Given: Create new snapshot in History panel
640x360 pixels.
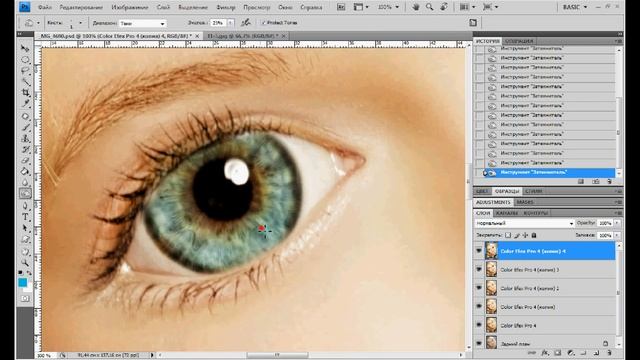Looking at the screenshot, I should (x=596, y=182).
